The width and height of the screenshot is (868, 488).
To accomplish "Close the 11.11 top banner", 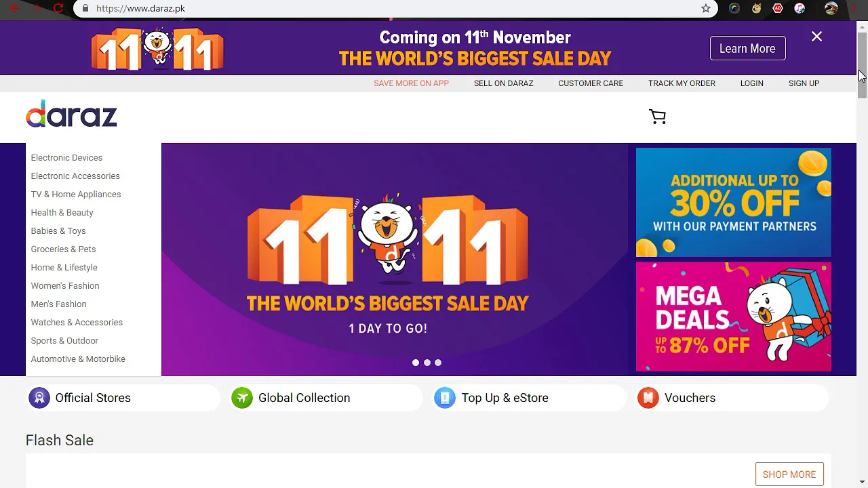I will tap(816, 37).
